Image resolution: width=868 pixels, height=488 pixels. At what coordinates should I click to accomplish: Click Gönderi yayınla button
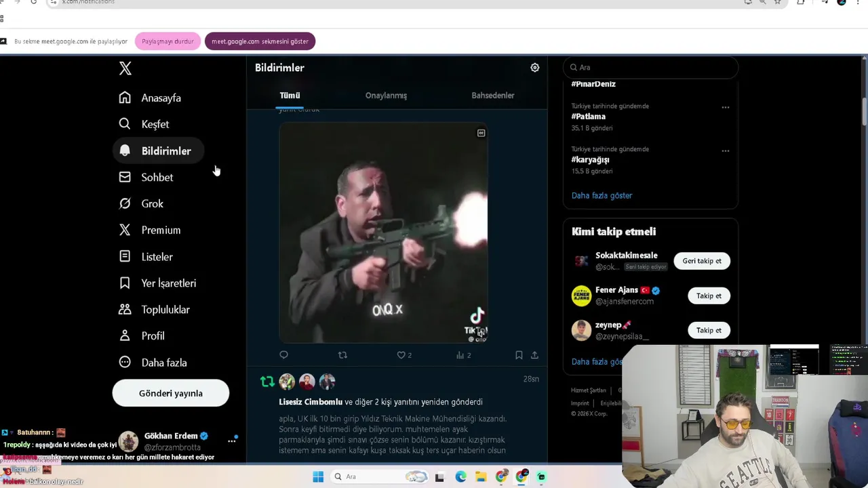(x=171, y=393)
